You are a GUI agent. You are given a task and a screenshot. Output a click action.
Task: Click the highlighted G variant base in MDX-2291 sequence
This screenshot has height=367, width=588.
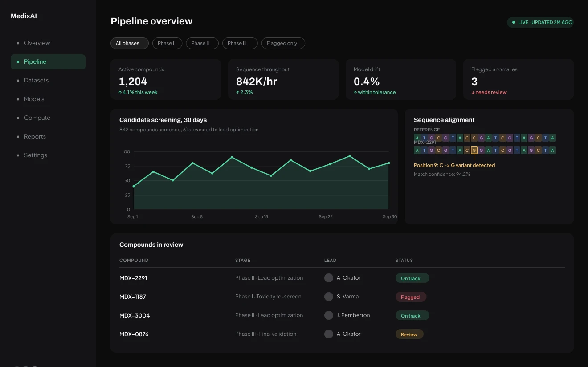[x=474, y=150]
